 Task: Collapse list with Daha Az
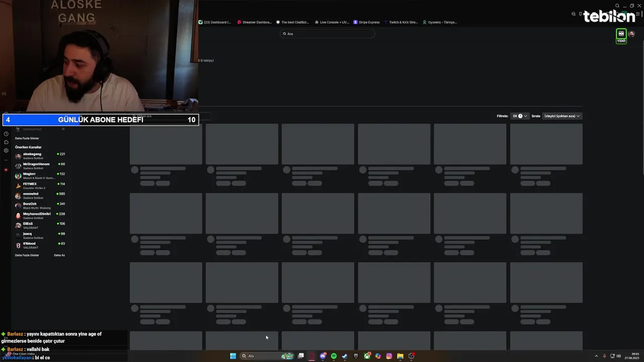tap(59, 255)
